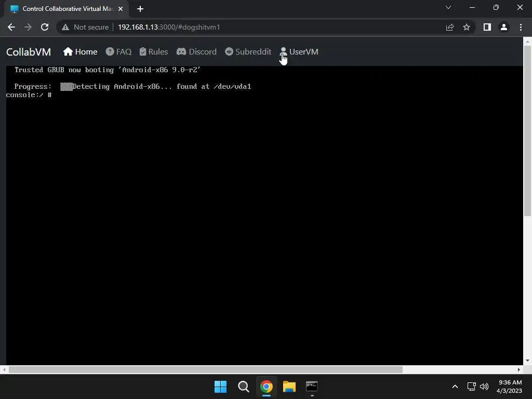Share this page from address bar
The image size is (532, 399).
point(450,27)
